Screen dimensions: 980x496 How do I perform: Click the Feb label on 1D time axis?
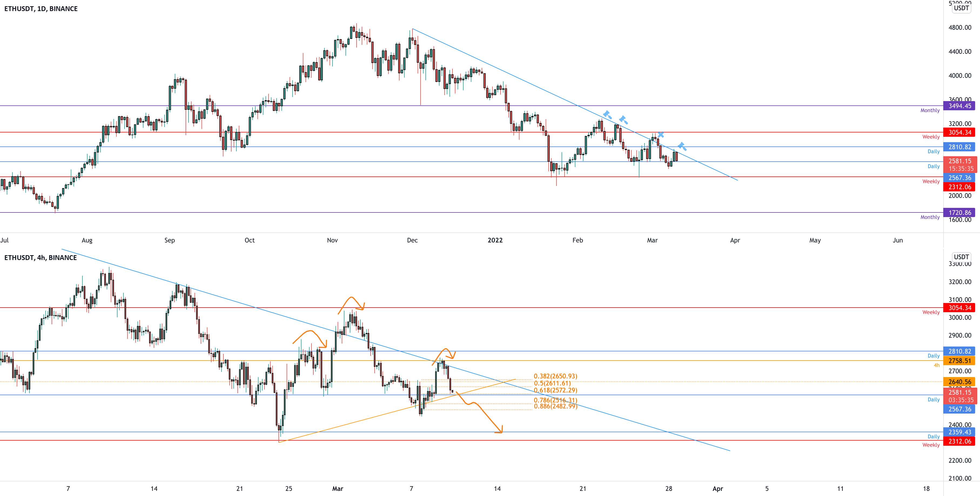click(578, 240)
